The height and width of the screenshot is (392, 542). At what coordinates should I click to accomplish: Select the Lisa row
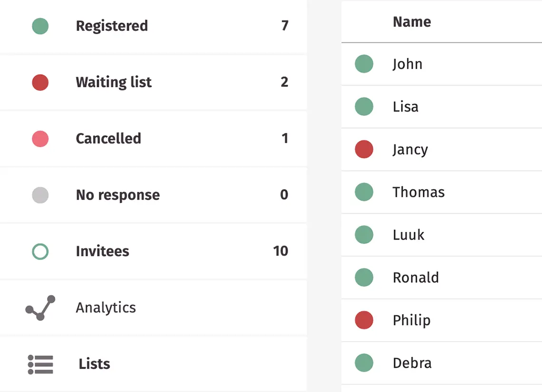[406, 107]
